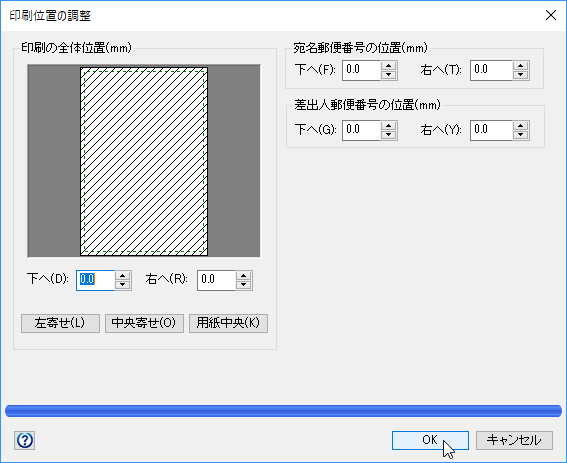The height and width of the screenshot is (463, 567).
Task: Focus the 下へ(D) input field
Action: pos(96,280)
